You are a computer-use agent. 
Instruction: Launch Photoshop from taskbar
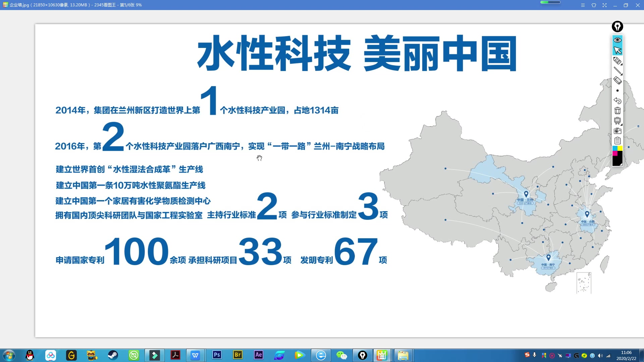click(x=217, y=355)
